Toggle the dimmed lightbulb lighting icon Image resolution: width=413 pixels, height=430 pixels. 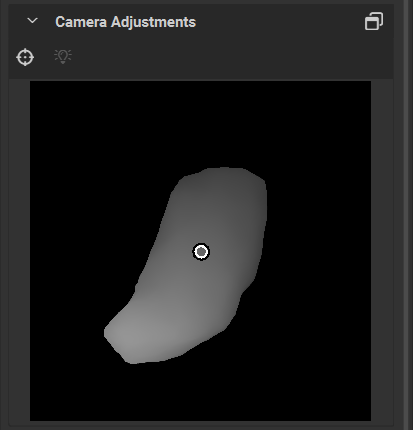click(x=63, y=56)
